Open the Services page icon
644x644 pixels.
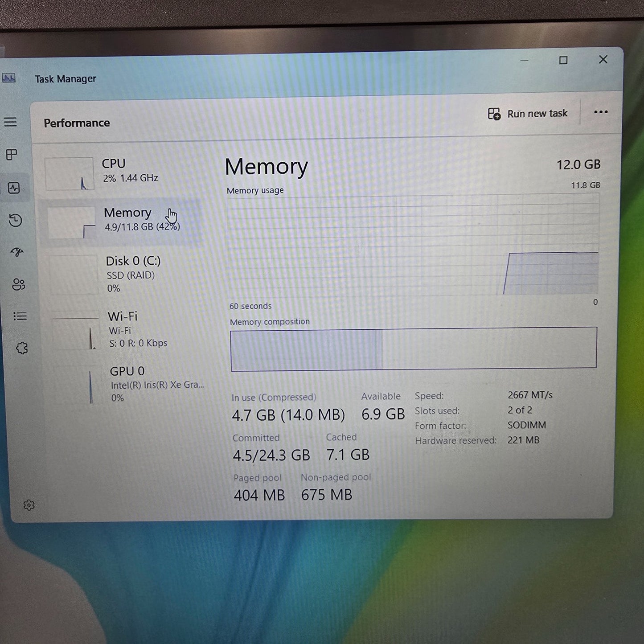click(22, 348)
